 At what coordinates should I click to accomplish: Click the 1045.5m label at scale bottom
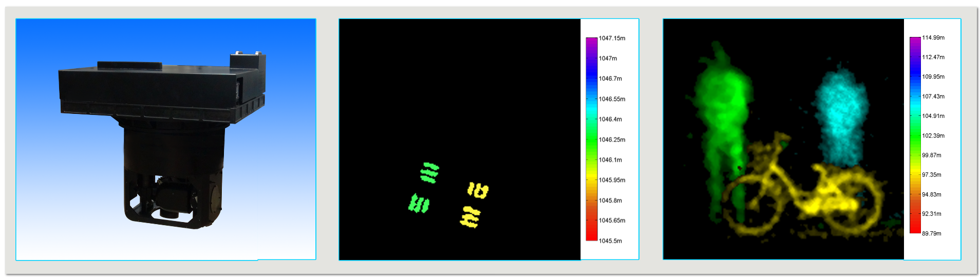[610, 241]
